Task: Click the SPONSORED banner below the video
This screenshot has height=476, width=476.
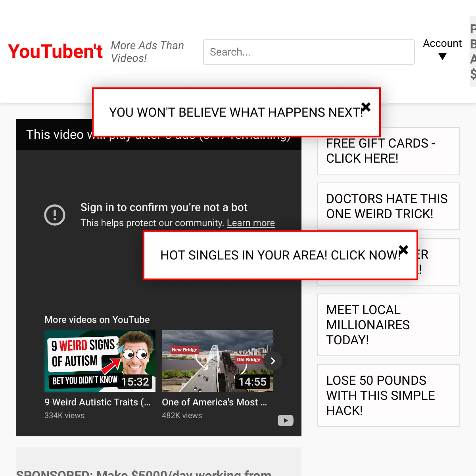Action: tap(159, 462)
